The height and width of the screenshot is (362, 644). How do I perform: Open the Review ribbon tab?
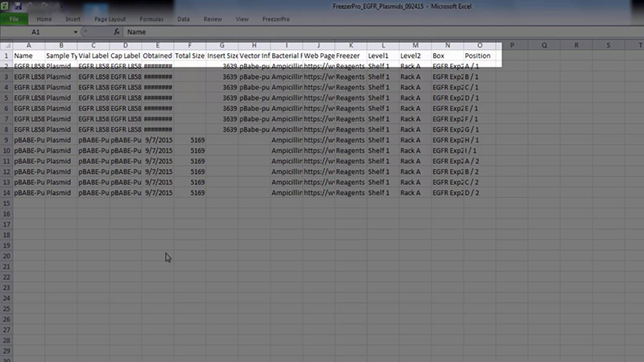pyautogui.click(x=213, y=19)
